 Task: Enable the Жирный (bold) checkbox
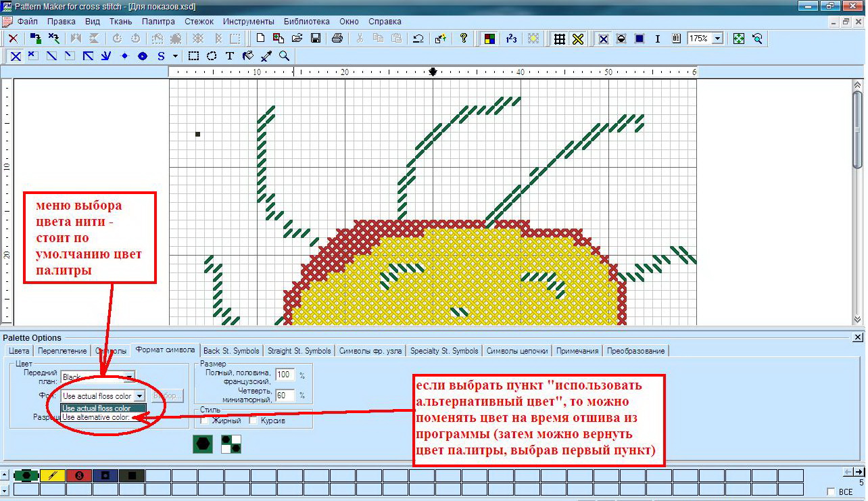204,421
